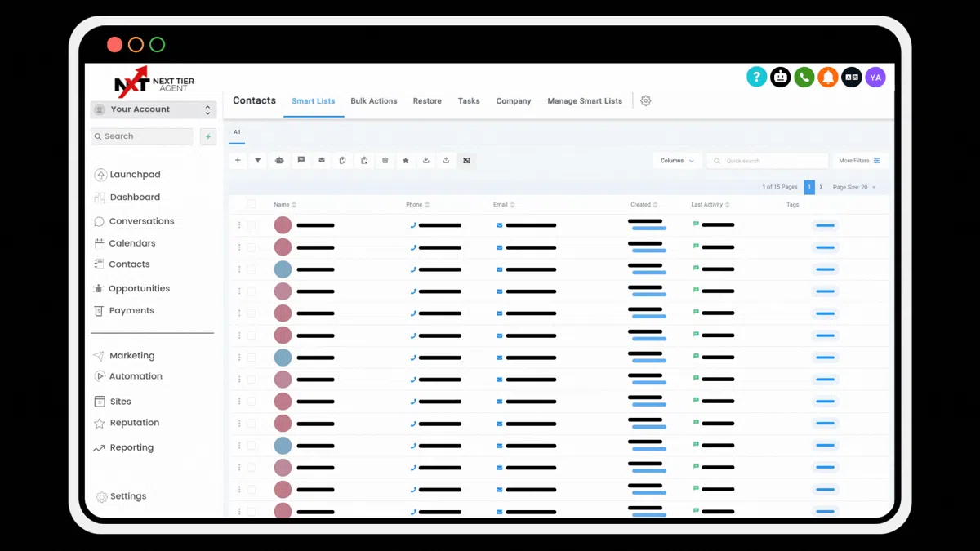Click the green phone dialer icon

point(804,78)
